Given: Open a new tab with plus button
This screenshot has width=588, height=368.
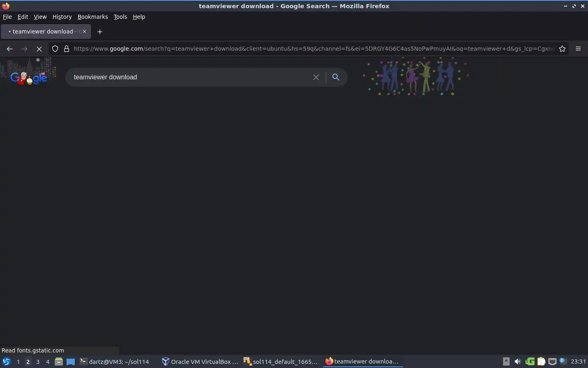Looking at the screenshot, I should click(100, 31).
